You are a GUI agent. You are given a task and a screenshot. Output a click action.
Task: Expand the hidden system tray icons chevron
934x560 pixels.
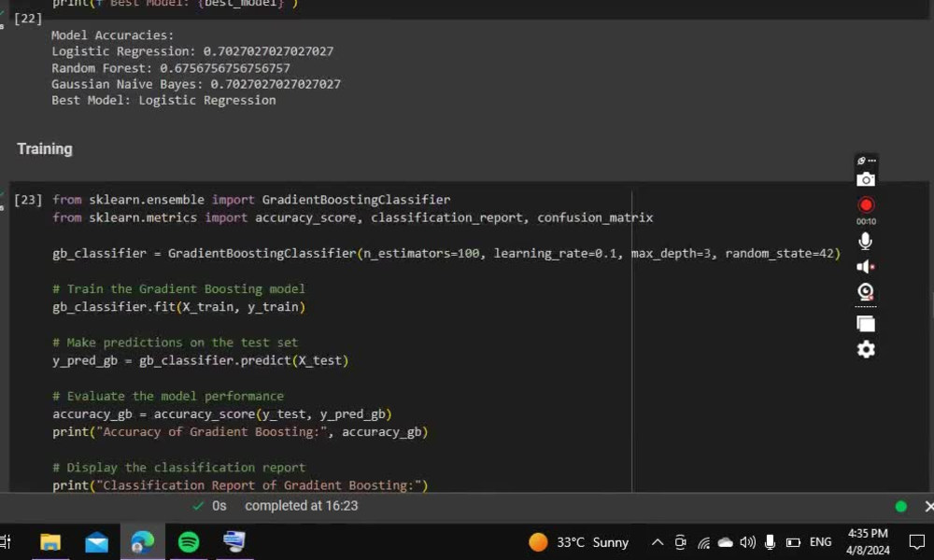click(x=657, y=542)
